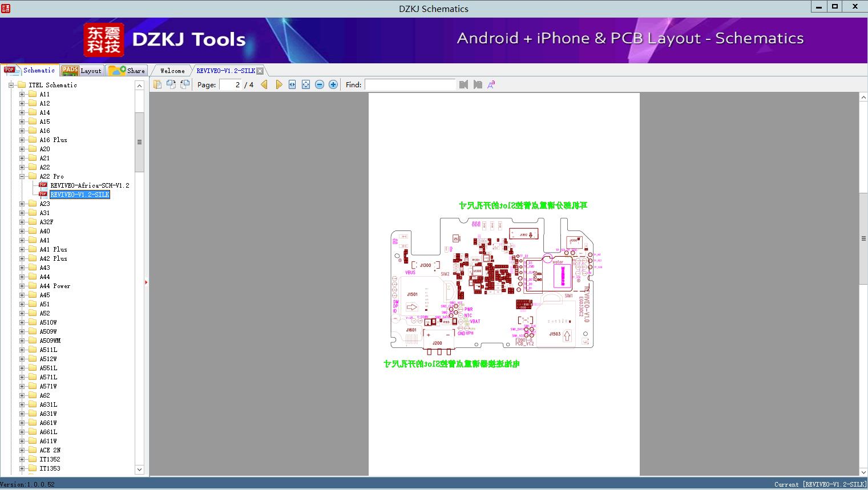Select the IT1352 folder
The image size is (868, 490).
(50, 459)
